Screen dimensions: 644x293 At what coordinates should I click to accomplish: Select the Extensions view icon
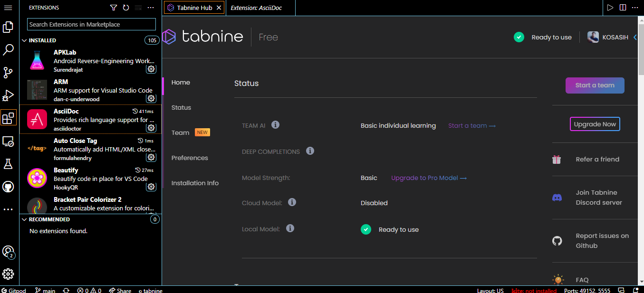8,117
